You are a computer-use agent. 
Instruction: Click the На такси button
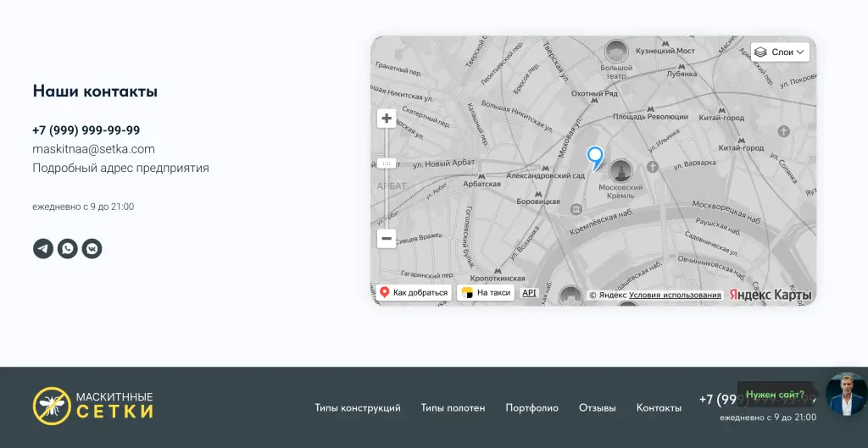(x=486, y=292)
